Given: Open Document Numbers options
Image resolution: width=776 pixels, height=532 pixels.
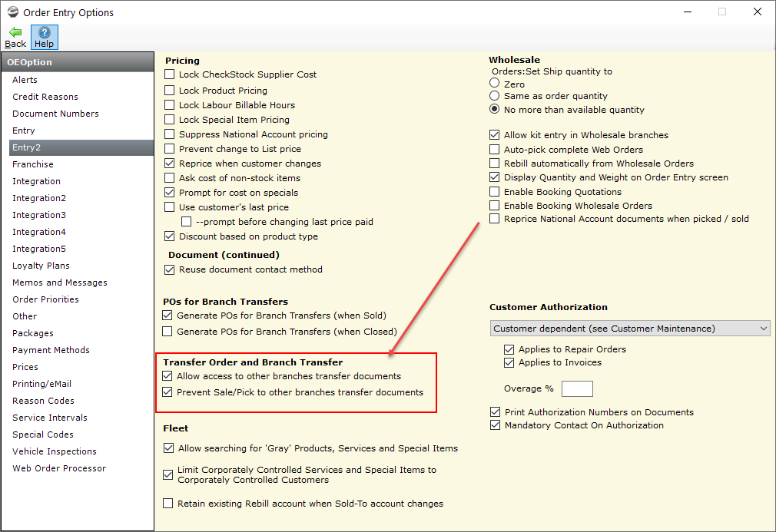Looking at the screenshot, I should click(55, 113).
